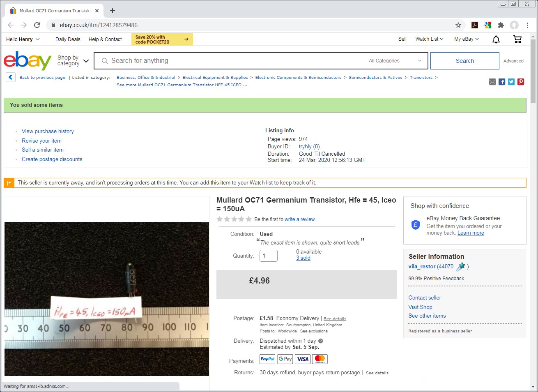Open the Sell menu item
The width and height of the screenshot is (538, 392).
coord(402,39)
